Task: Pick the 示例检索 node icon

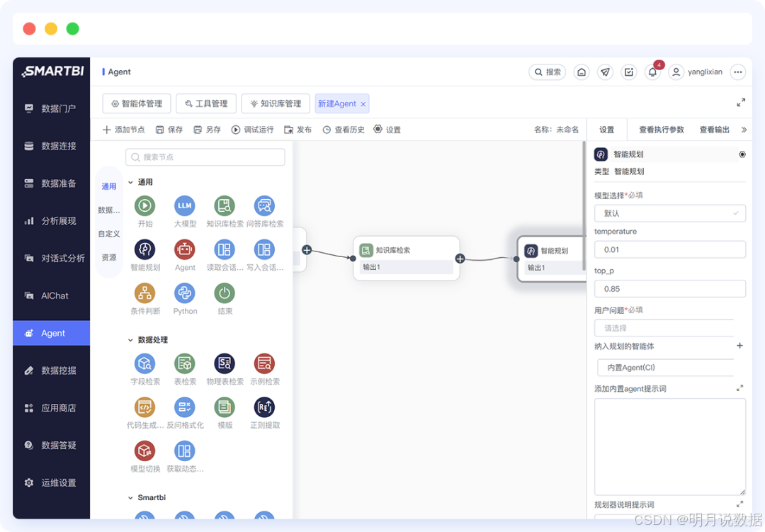Action: coord(264,363)
